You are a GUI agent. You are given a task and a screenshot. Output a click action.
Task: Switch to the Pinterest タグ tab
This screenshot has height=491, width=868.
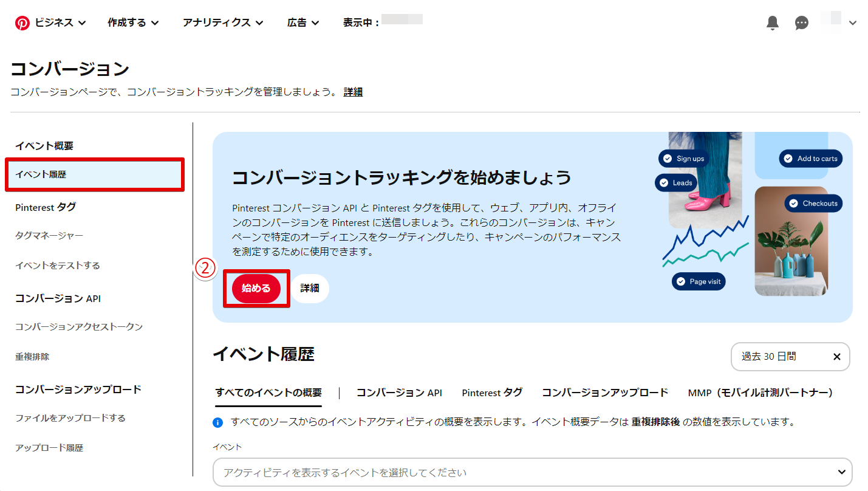(491, 393)
